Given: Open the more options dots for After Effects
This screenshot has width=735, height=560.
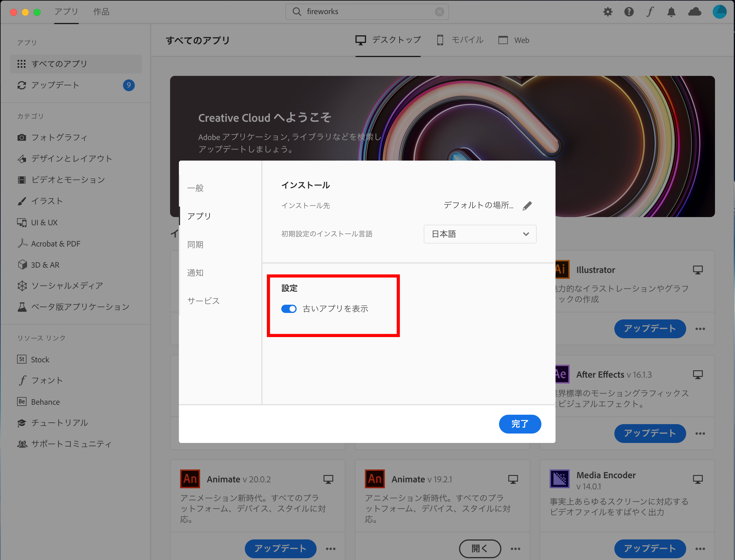Looking at the screenshot, I should click(700, 433).
